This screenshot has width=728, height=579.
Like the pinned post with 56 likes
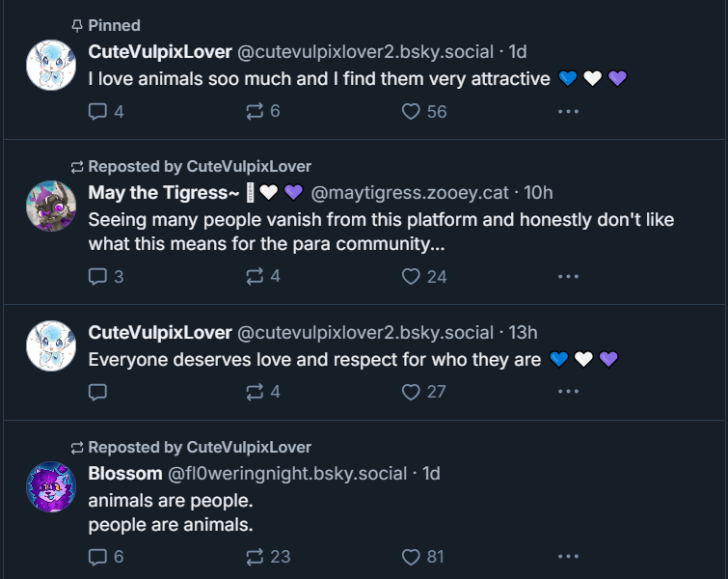(412, 111)
